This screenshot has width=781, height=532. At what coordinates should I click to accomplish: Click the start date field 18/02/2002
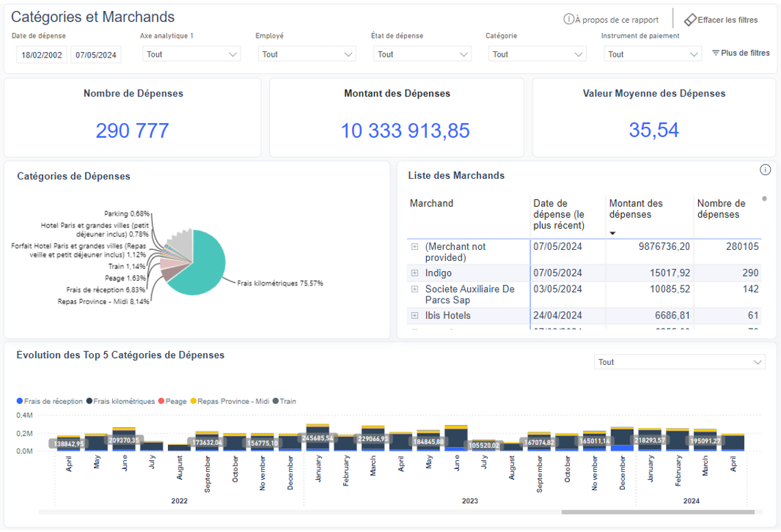(x=42, y=55)
